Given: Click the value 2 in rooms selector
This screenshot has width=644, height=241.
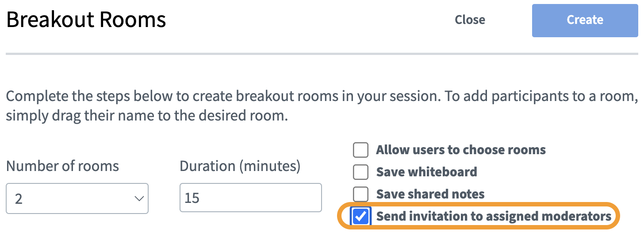Looking at the screenshot, I should pyautogui.click(x=19, y=198).
